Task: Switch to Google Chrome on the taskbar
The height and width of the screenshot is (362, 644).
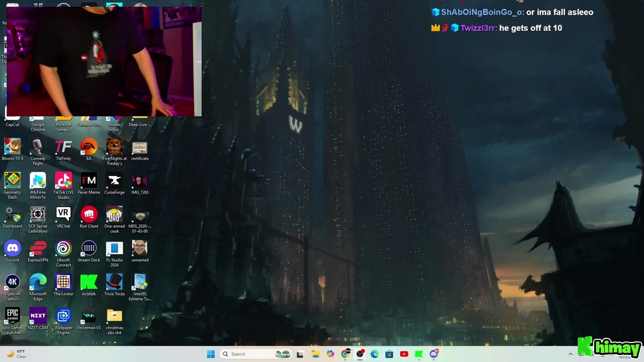Action: click(x=346, y=354)
